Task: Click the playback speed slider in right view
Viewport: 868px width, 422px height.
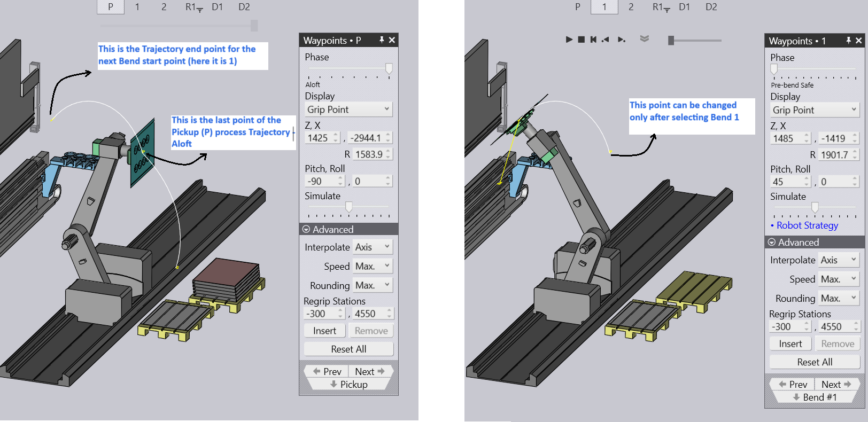Action: point(694,40)
